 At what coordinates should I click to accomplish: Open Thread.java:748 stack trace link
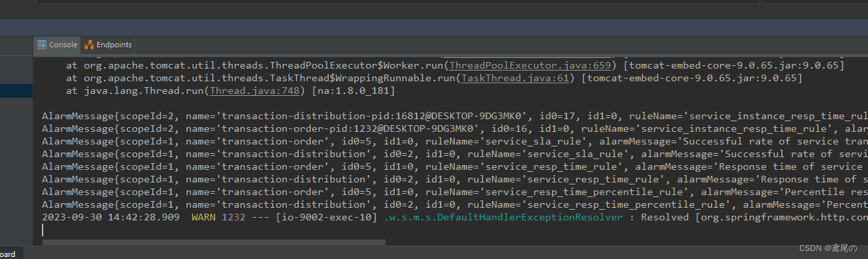click(x=254, y=91)
